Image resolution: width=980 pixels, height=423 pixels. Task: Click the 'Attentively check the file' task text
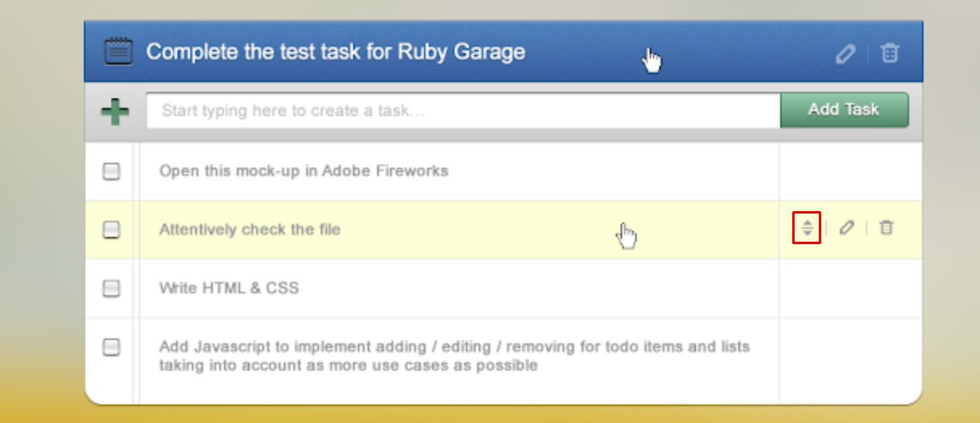[250, 230]
